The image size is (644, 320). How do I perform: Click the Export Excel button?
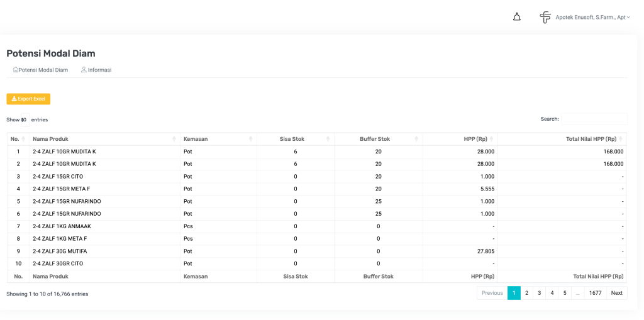[x=28, y=99]
